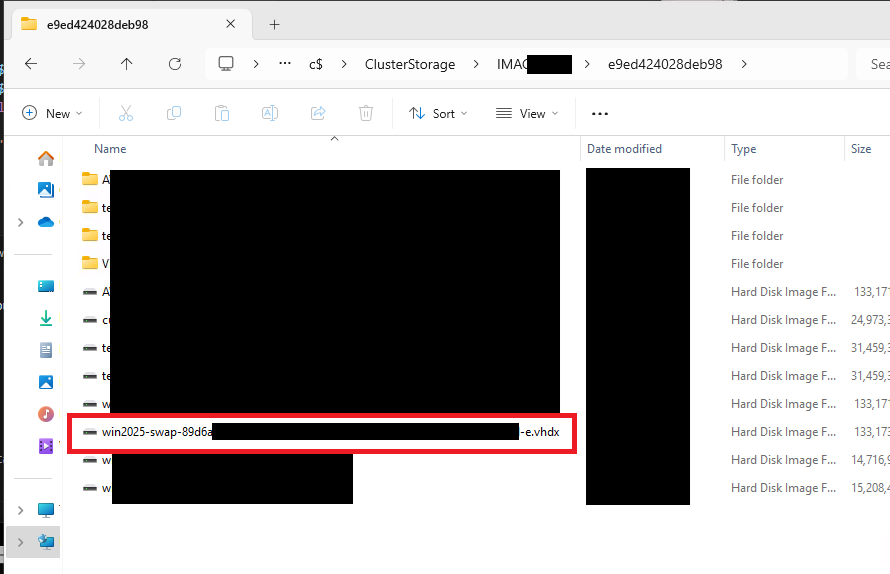Open Downloads from the sidebar

[x=46, y=318]
